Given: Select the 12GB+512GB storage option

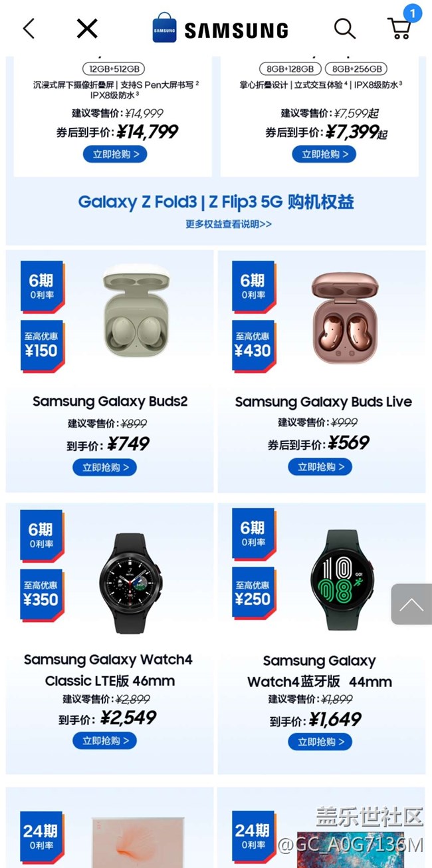Looking at the screenshot, I should pos(114,69).
